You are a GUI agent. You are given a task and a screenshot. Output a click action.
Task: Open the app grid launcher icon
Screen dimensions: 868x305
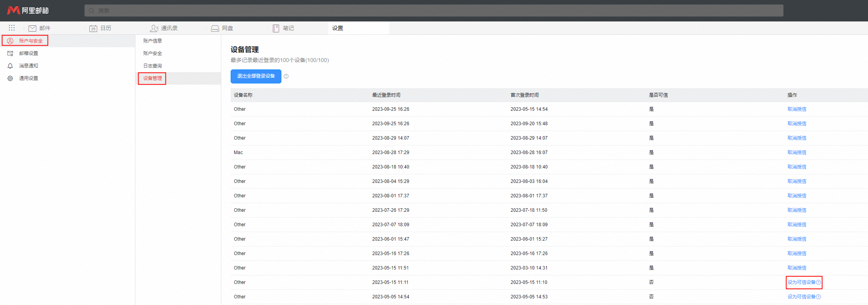coord(12,28)
